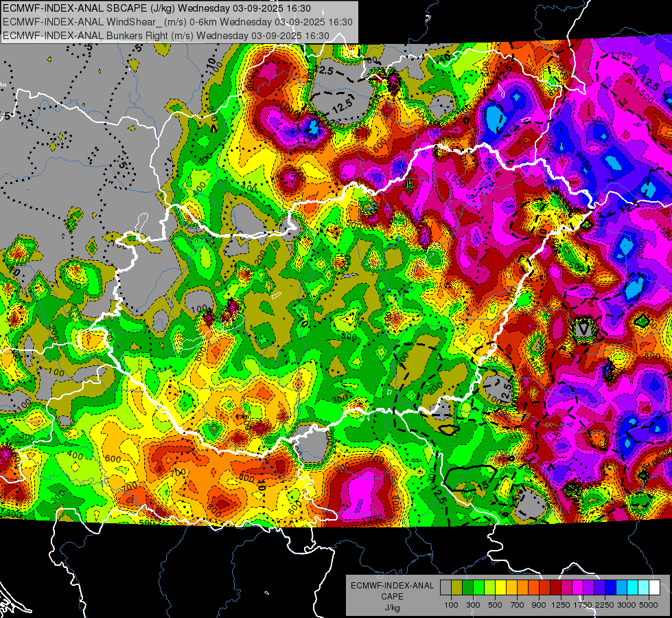Click the J/kg unit label in legend
This screenshot has height=618, width=672.
(392, 608)
